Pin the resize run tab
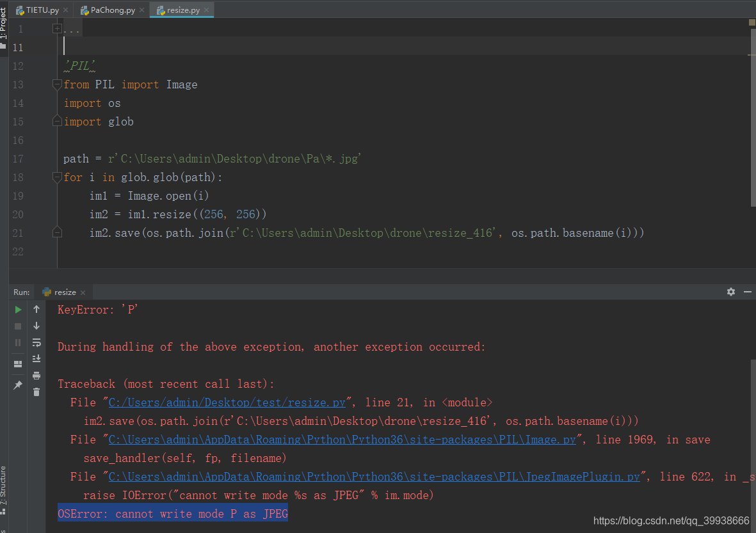Viewport: 756px width, 533px height. coord(19,383)
